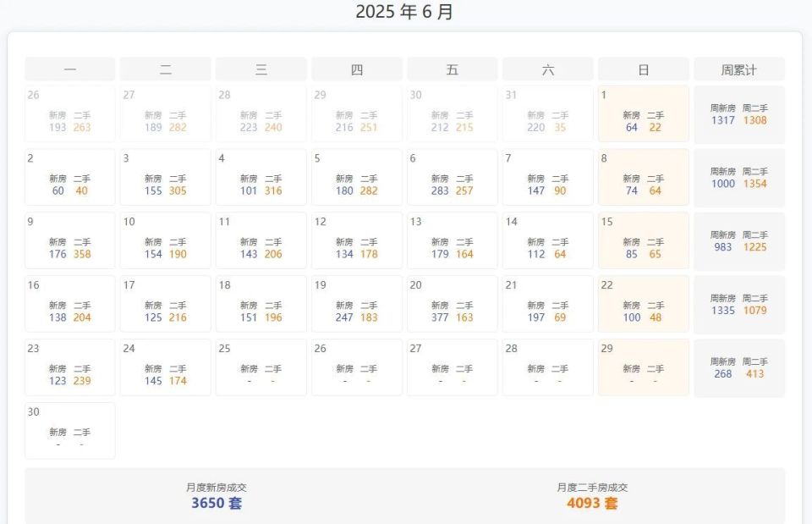The height and width of the screenshot is (524, 812).
Task: Click the monthly new home total 3650 套
Action: pos(217,503)
